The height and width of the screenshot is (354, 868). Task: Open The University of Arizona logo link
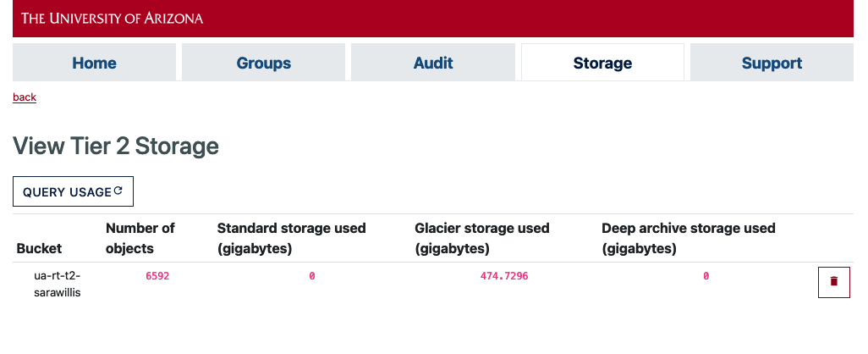pyautogui.click(x=113, y=19)
